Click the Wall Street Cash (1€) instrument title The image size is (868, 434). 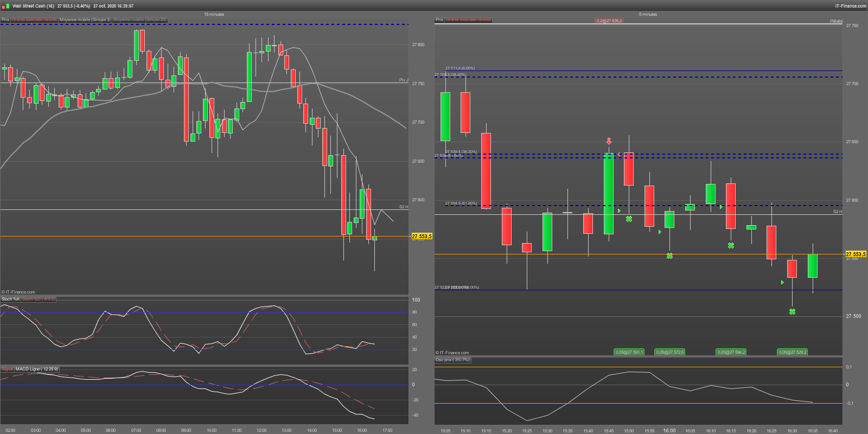[x=33, y=6]
